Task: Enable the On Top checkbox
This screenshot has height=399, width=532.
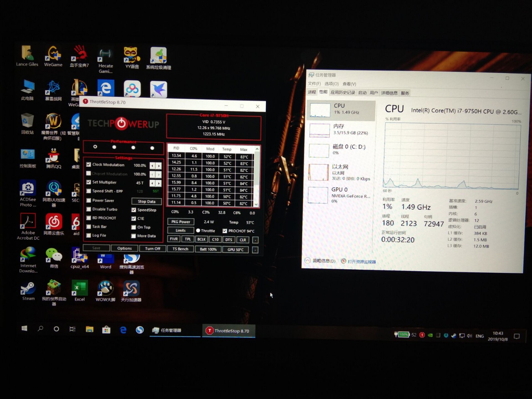Action: point(134,227)
